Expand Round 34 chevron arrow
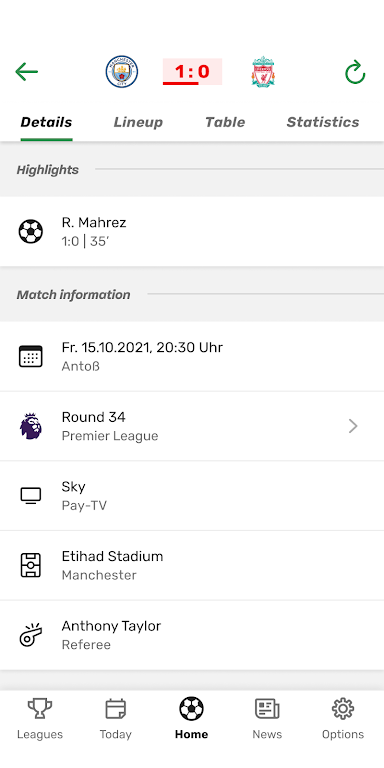This screenshot has height=768, width=384. [x=353, y=426]
